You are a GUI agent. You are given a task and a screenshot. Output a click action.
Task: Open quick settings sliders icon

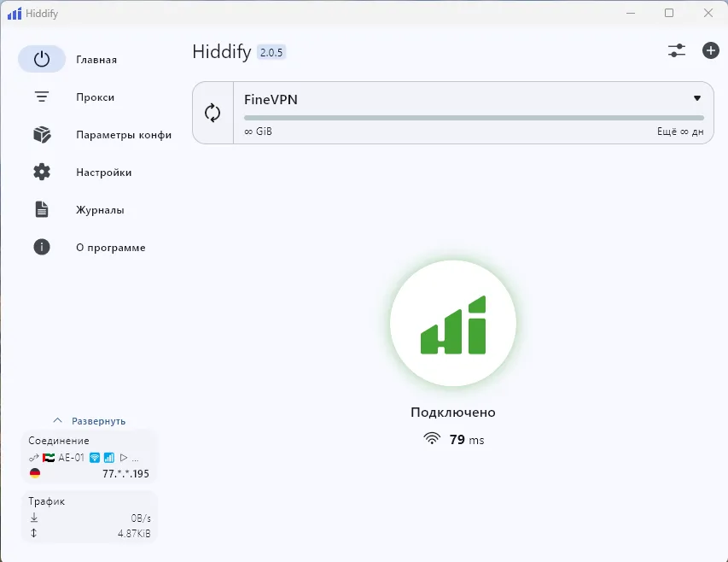coord(676,51)
